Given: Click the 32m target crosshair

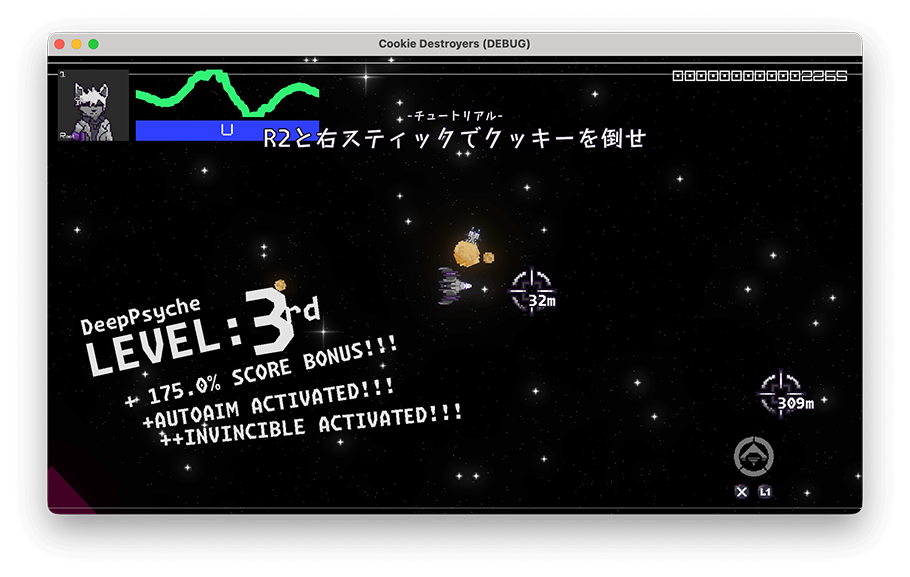Looking at the screenshot, I should click(x=530, y=291).
